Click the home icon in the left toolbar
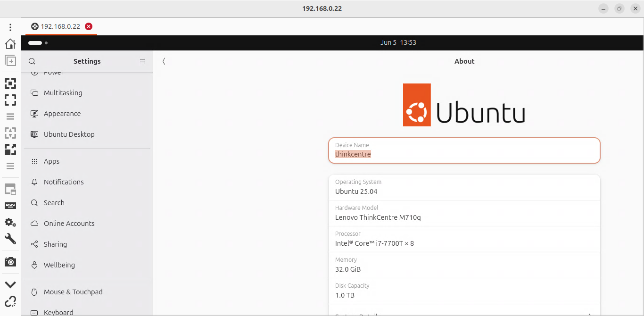The height and width of the screenshot is (316, 644). point(10,43)
